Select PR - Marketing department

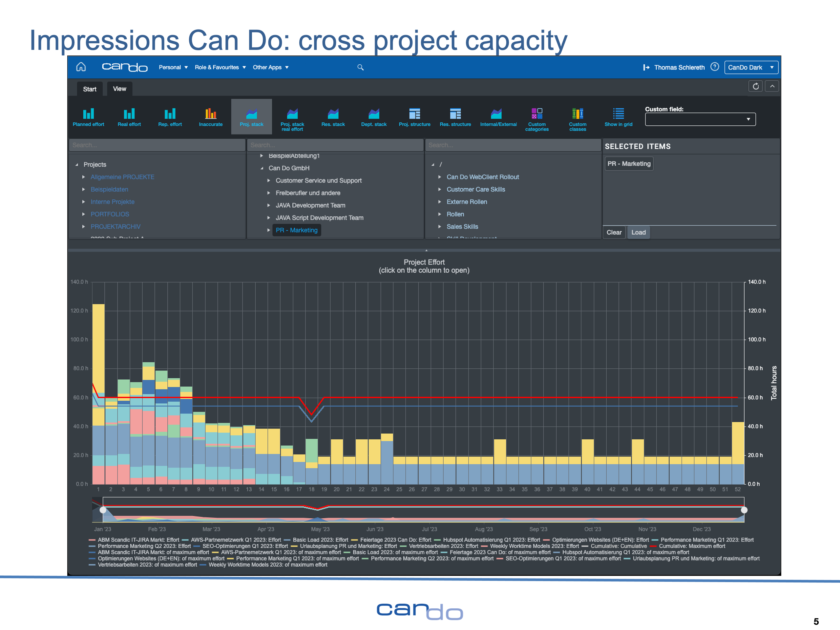[x=297, y=230]
